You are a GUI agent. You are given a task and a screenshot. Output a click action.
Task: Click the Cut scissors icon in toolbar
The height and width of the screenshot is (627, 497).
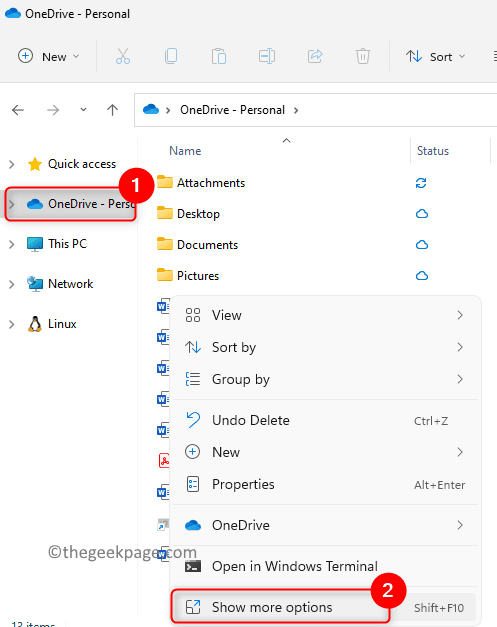click(x=123, y=56)
